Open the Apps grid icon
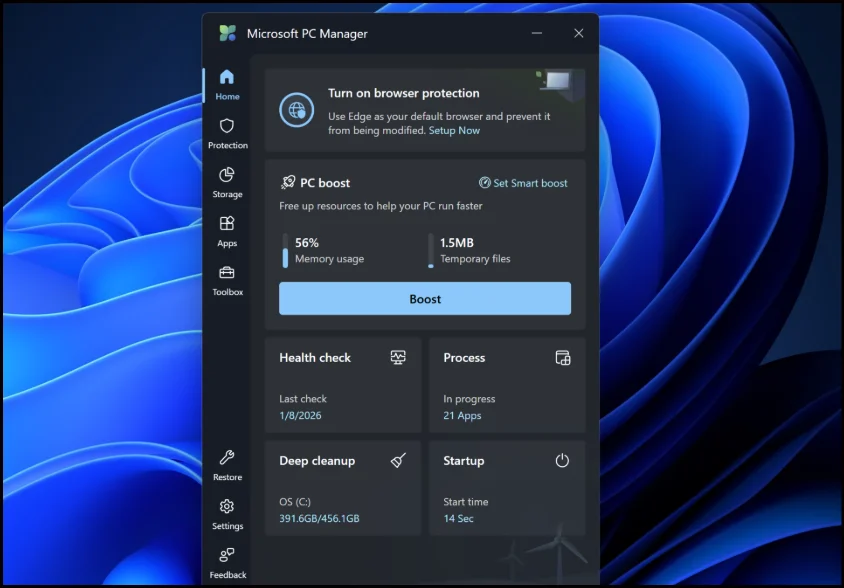The height and width of the screenshot is (588, 844). coord(227,223)
